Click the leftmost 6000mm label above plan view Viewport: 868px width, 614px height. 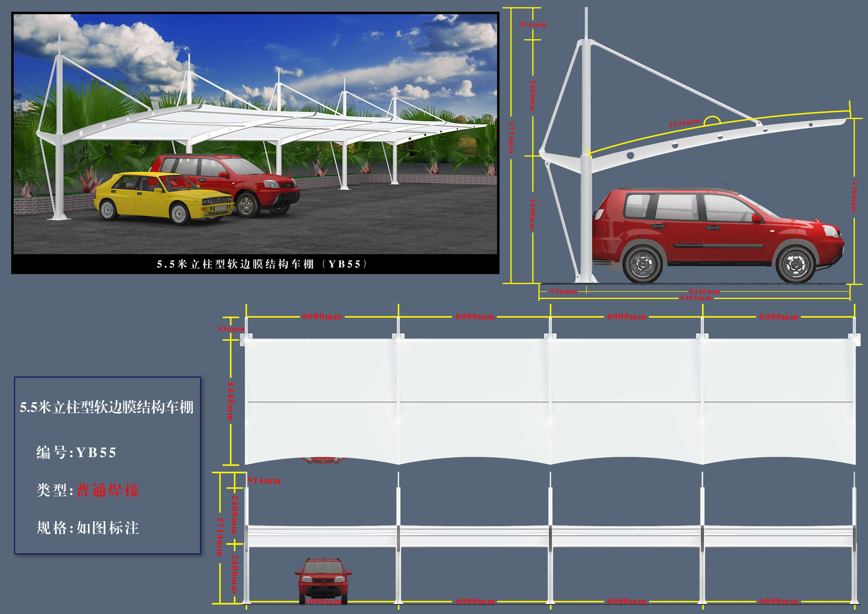click(x=322, y=317)
